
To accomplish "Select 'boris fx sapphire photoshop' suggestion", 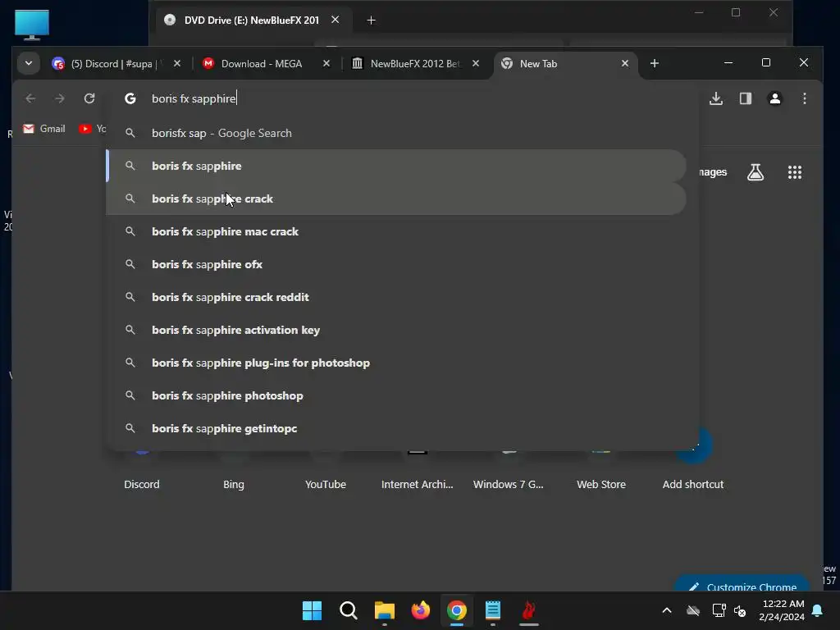I will 396,395.
